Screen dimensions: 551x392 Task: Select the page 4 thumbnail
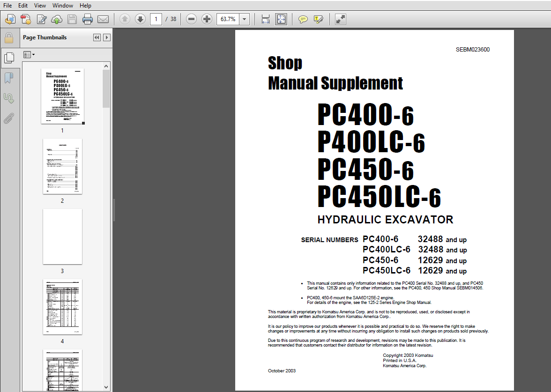click(63, 307)
